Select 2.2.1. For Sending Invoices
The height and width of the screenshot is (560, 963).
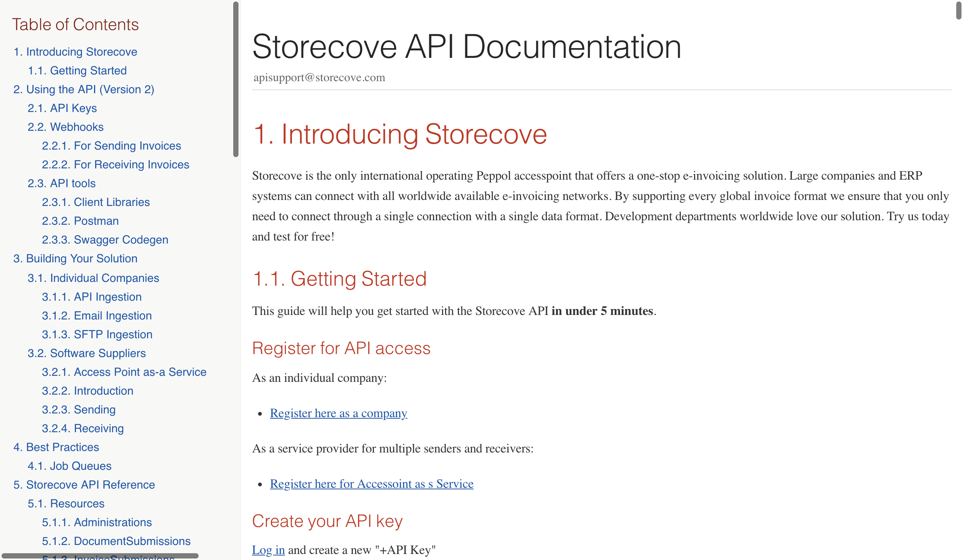(x=111, y=146)
